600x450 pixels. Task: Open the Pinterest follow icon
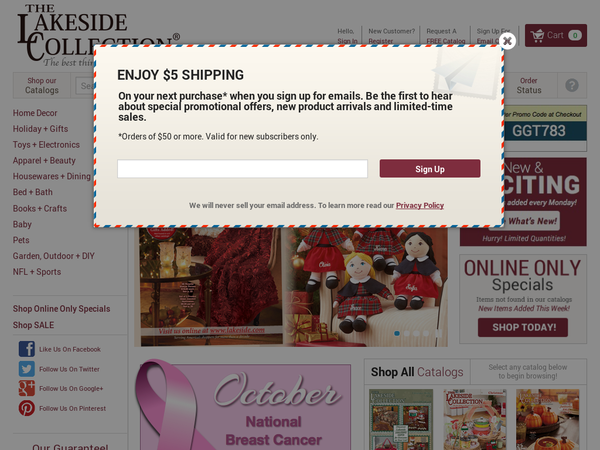coord(27,408)
